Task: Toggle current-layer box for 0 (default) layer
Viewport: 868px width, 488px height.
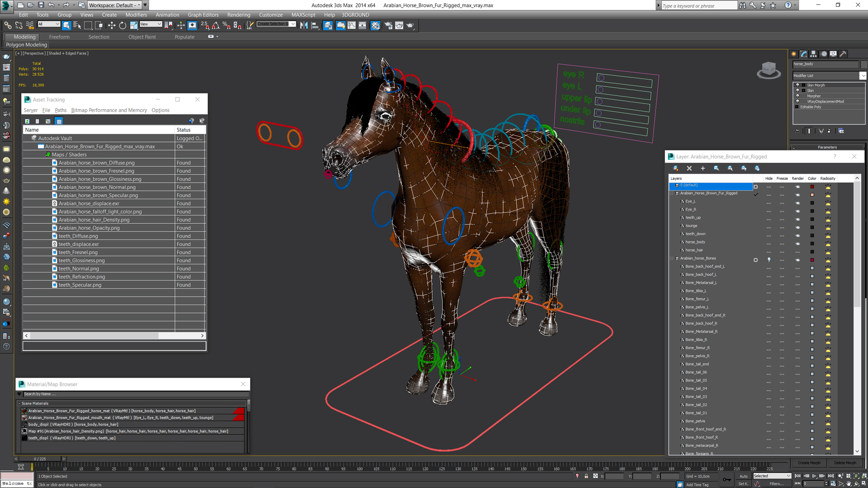Action: click(755, 186)
